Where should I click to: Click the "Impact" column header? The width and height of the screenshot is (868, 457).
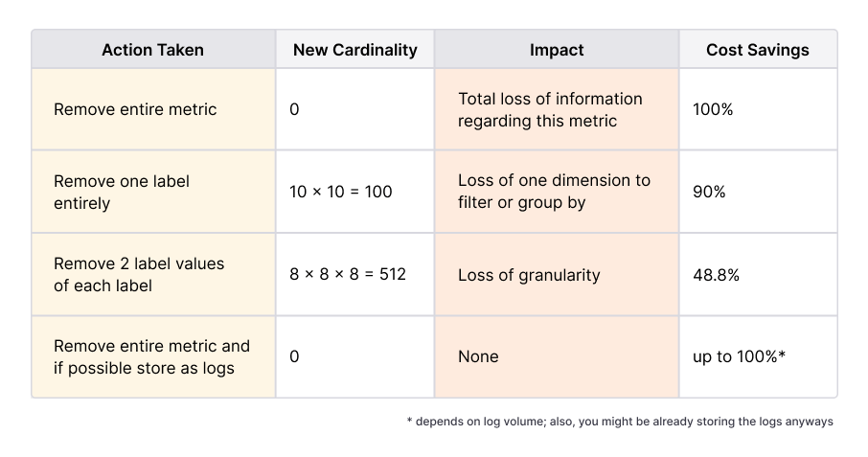(557, 50)
